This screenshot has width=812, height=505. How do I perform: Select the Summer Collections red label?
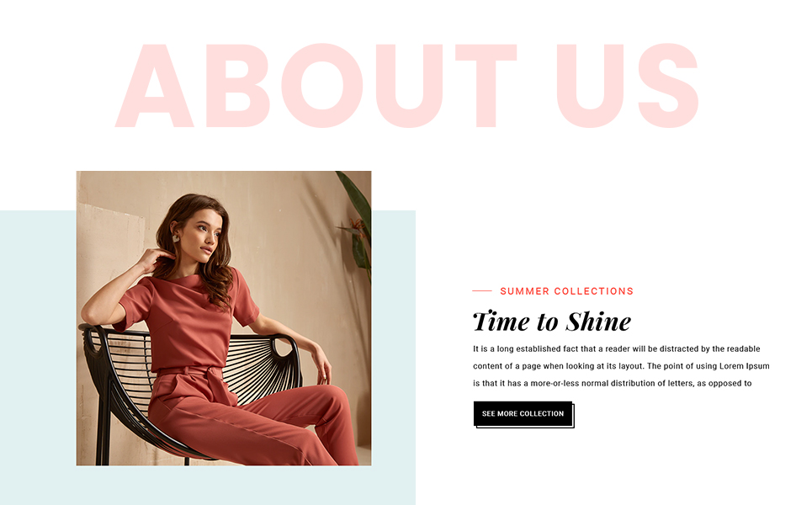point(566,291)
